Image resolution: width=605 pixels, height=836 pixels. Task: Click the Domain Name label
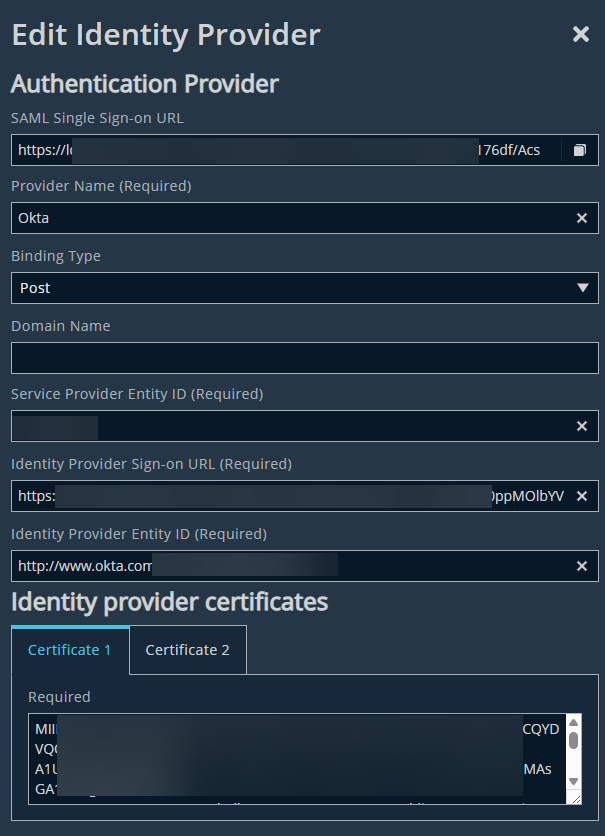[61, 326]
